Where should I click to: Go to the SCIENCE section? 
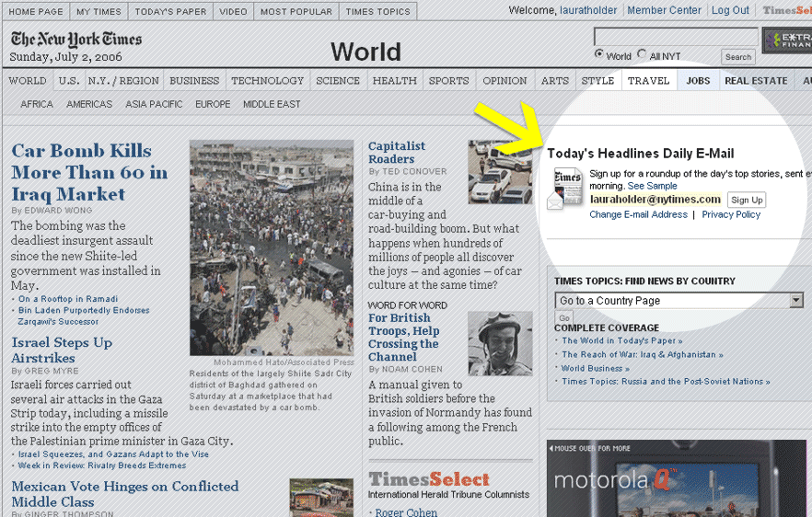(338, 81)
